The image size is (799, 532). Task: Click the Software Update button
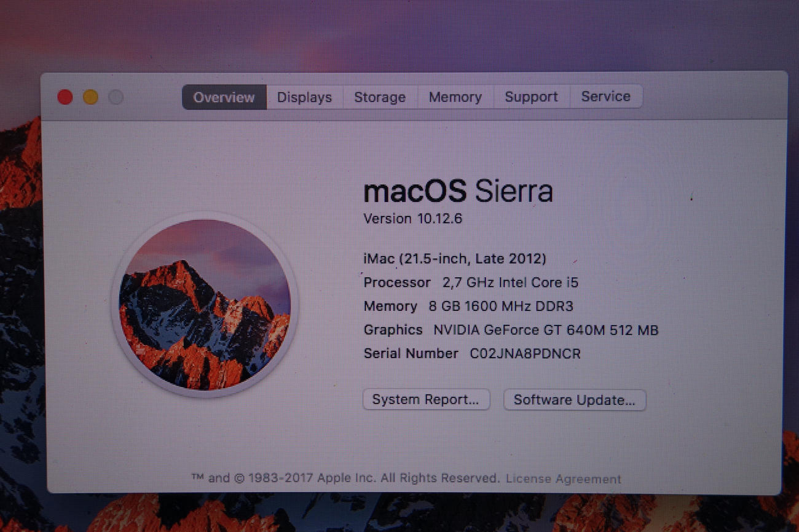(x=575, y=400)
